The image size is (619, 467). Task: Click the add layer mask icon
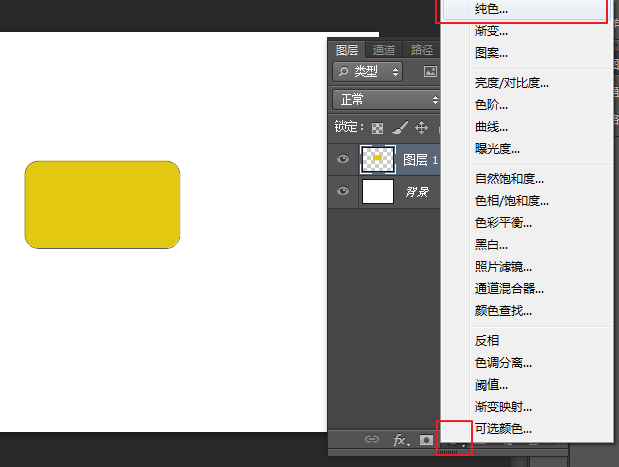(x=426, y=440)
